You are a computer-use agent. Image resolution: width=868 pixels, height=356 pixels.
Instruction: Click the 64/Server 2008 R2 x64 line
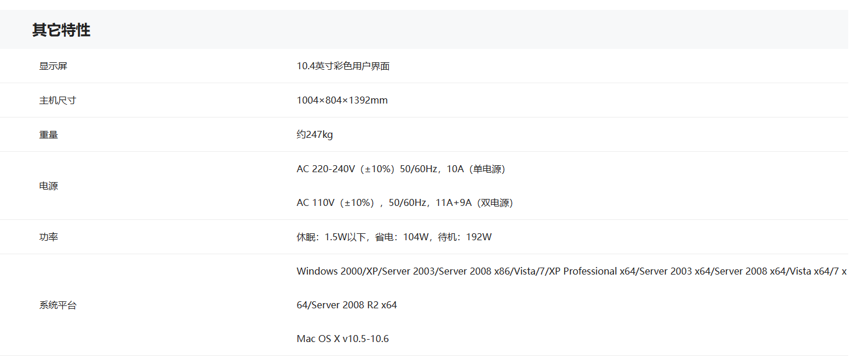pos(346,305)
